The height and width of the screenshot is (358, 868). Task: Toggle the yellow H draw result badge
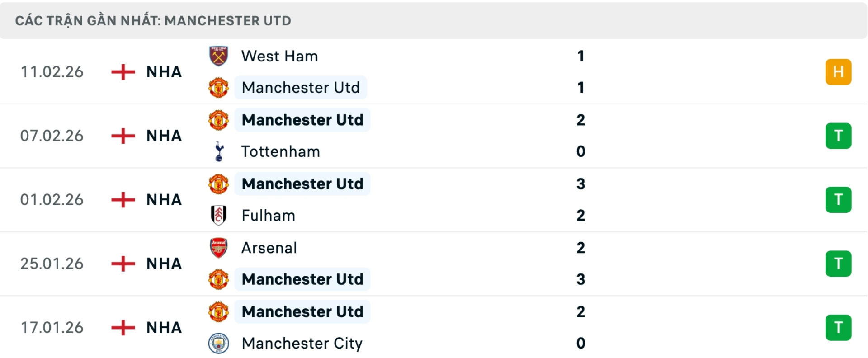839,72
